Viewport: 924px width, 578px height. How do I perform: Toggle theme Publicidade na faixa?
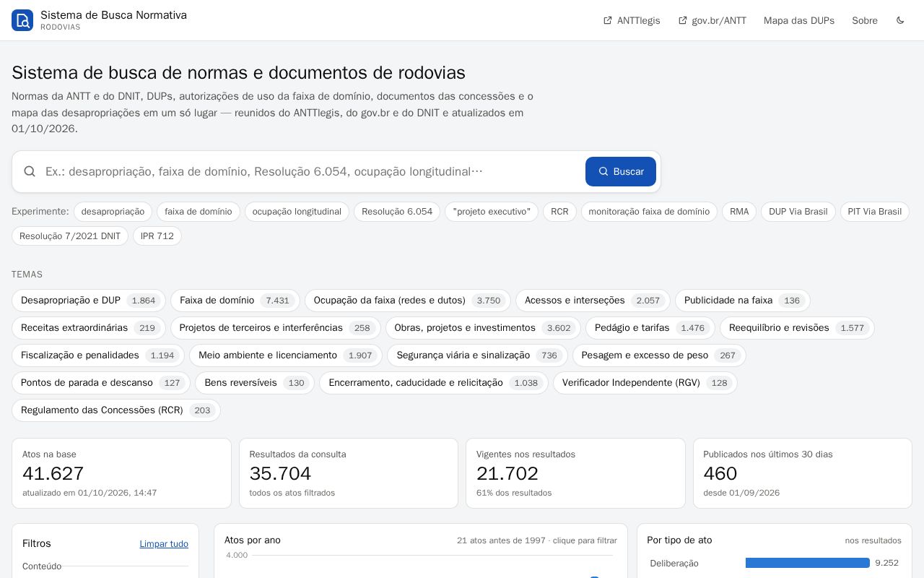(x=743, y=301)
